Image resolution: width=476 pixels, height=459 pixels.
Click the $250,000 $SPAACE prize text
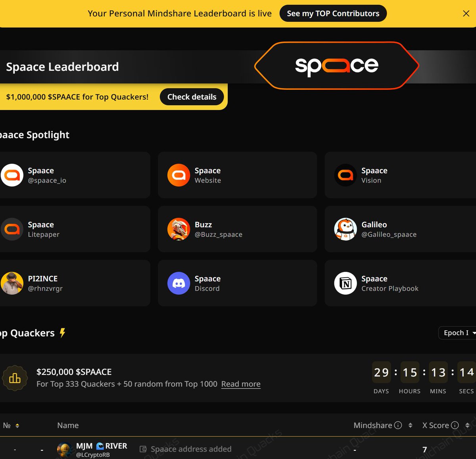[x=74, y=372]
